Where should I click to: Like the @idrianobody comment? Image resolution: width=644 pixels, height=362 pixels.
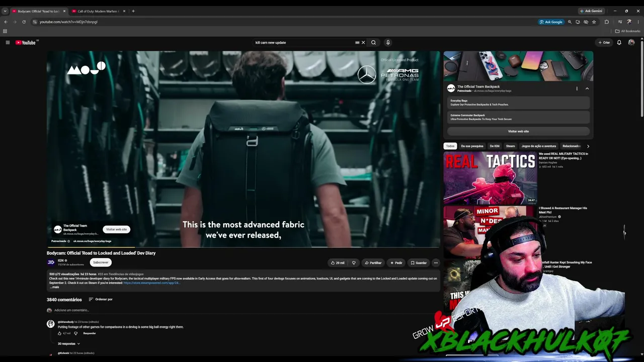pyautogui.click(x=59, y=333)
